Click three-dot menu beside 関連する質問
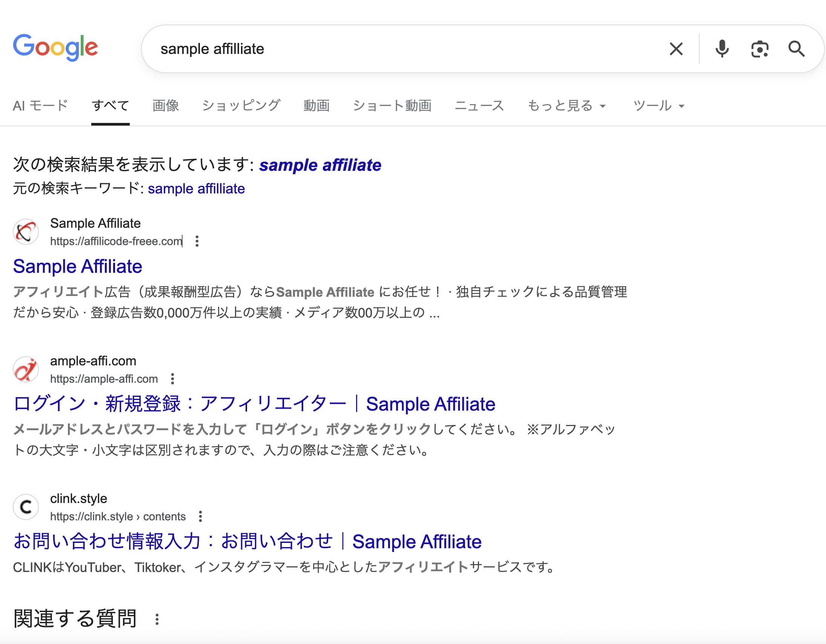 click(157, 619)
